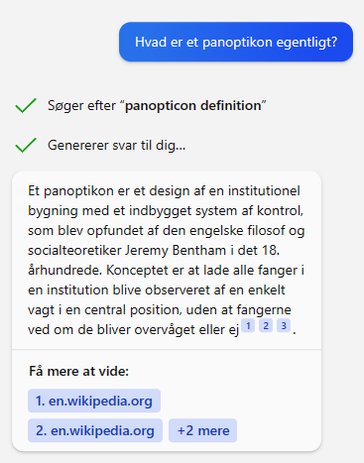Image resolution: width=364 pixels, height=463 pixels.
Task: Click word socialteoretiker in the answer
Action: (x=75, y=250)
